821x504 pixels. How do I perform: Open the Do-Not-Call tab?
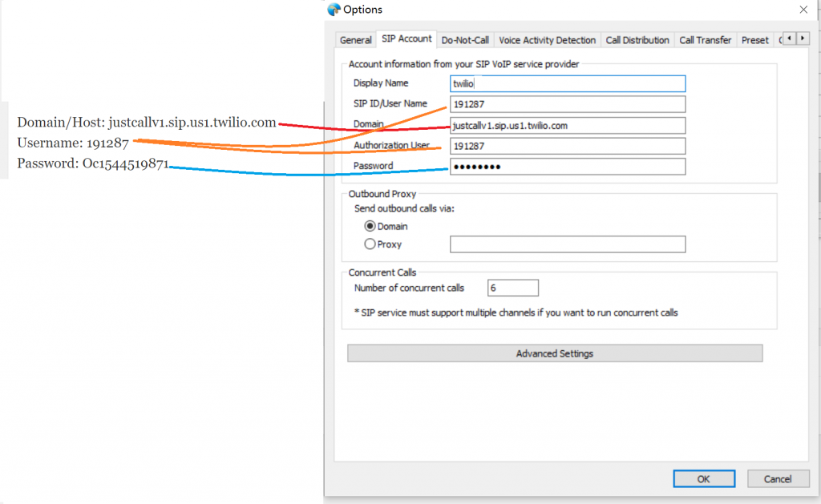[x=465, y=39]
